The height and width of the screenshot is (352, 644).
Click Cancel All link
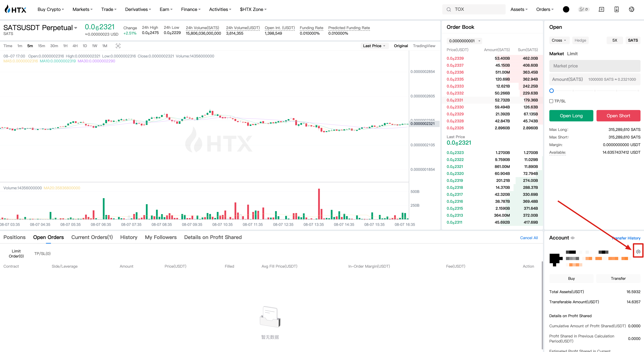click(529, 238)
